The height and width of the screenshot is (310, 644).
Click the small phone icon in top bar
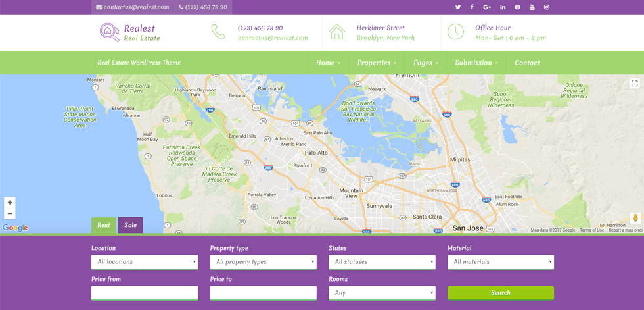(181, 7)
